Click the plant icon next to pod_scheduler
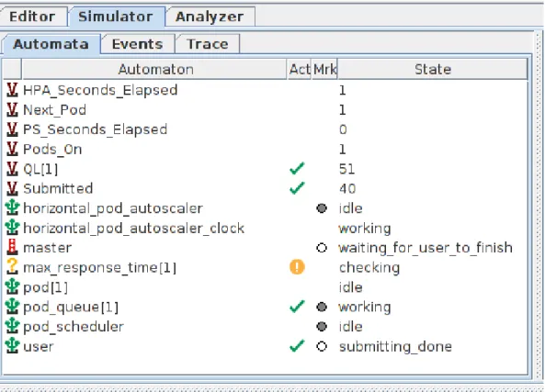 (x=12, y=327)
